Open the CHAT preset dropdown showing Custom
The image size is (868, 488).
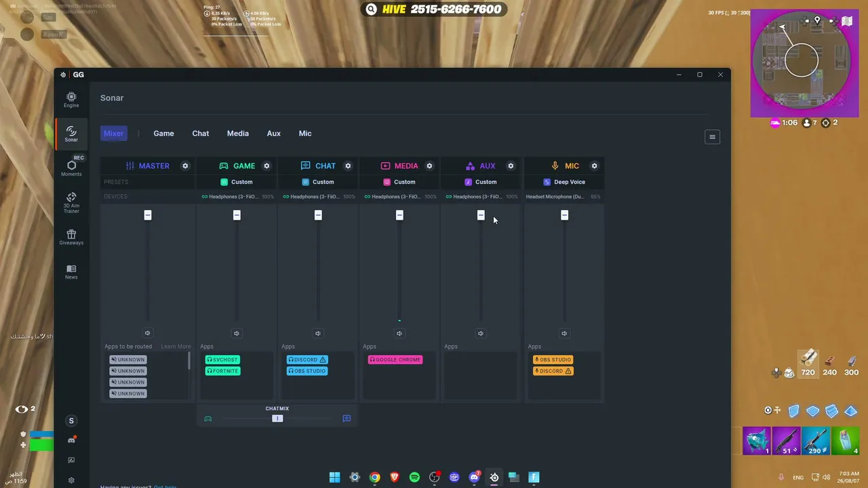(318, 182)
